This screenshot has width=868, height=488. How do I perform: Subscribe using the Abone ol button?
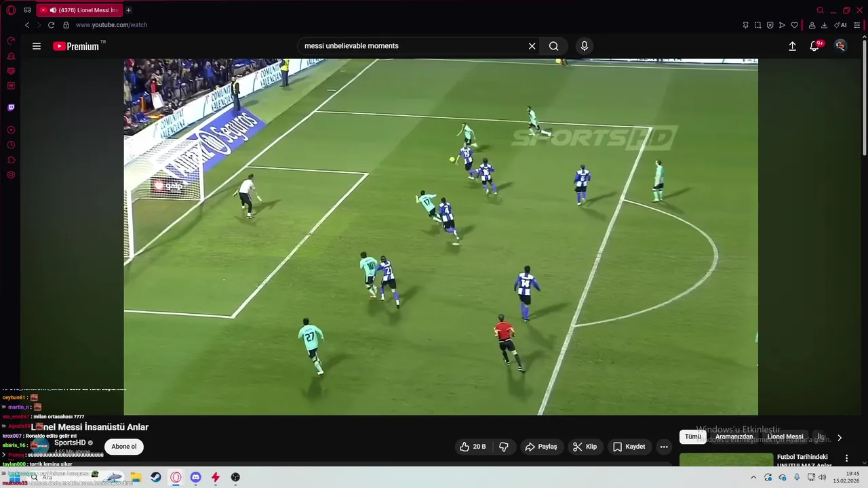[124, 447]
